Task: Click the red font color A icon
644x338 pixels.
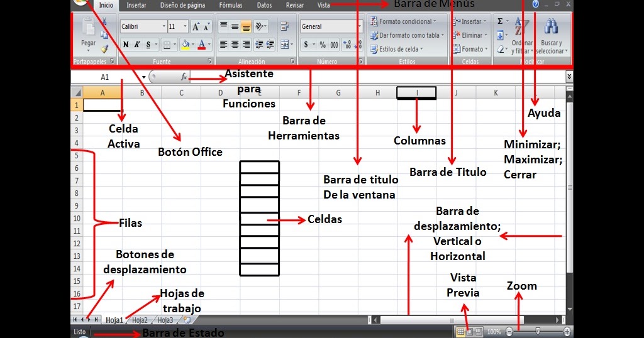Action: pyautogui.click(x=202, y=45)
